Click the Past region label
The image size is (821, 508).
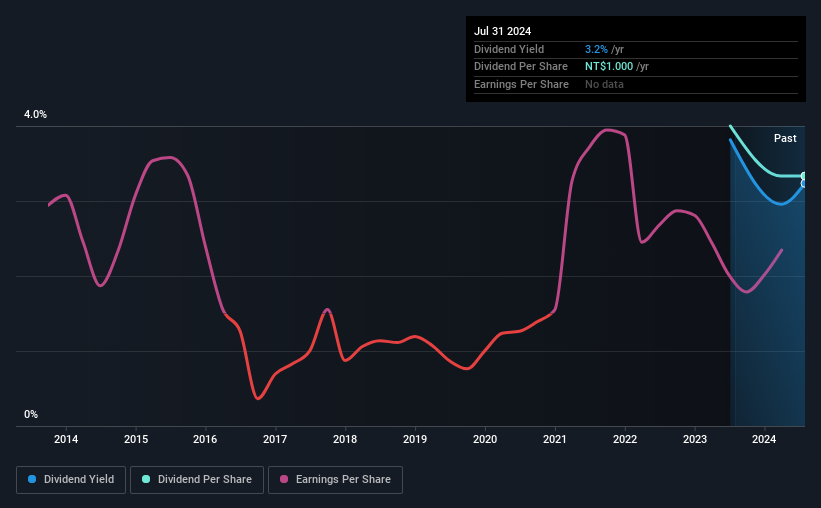tap(785, 138)
